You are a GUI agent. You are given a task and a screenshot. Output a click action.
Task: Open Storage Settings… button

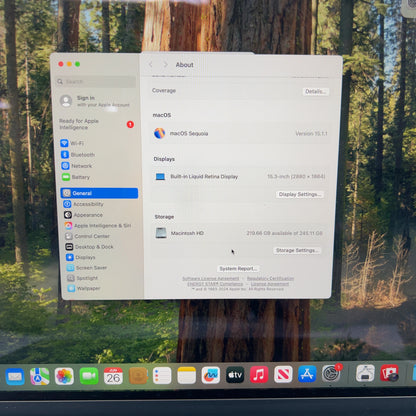pos(297,250)
